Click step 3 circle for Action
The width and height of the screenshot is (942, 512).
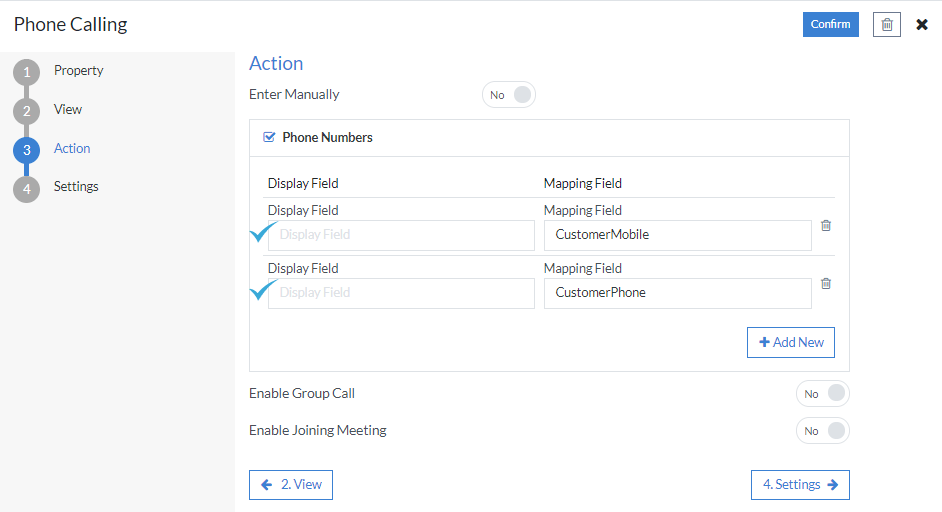click(26, 150)
